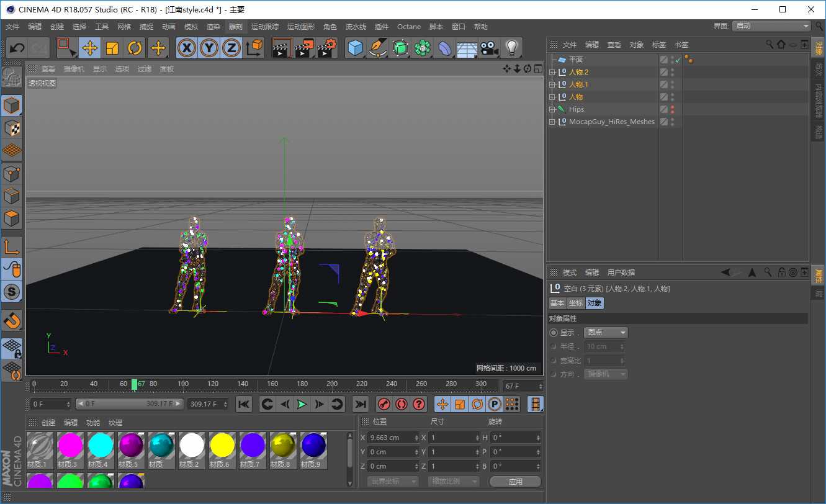Open the 文件 menu

click(12, 27)
